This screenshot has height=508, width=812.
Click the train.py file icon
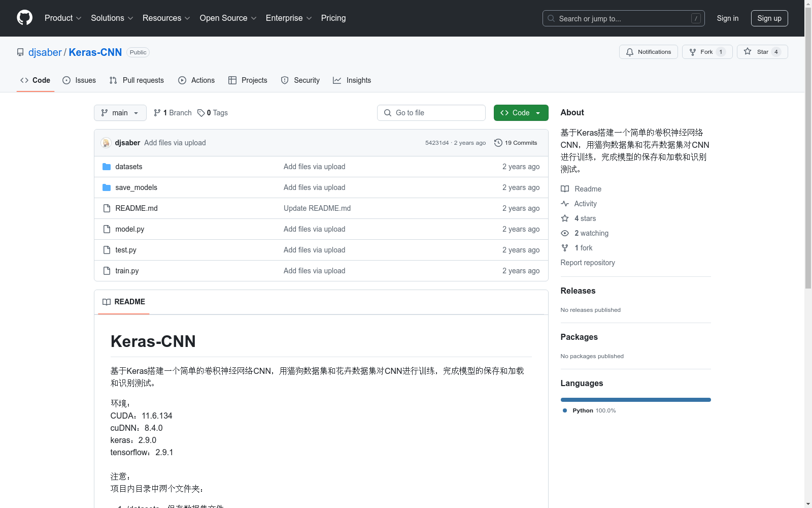(x=107, y=271)
